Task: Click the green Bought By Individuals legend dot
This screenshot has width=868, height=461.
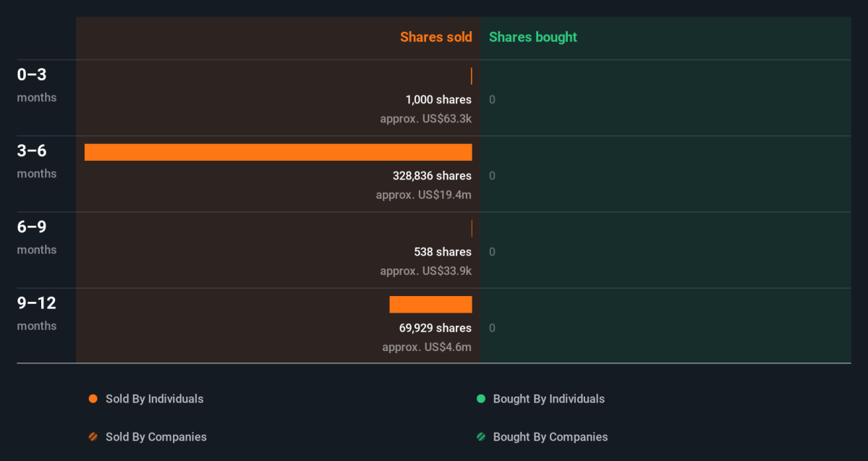Action: pos(481,399)
